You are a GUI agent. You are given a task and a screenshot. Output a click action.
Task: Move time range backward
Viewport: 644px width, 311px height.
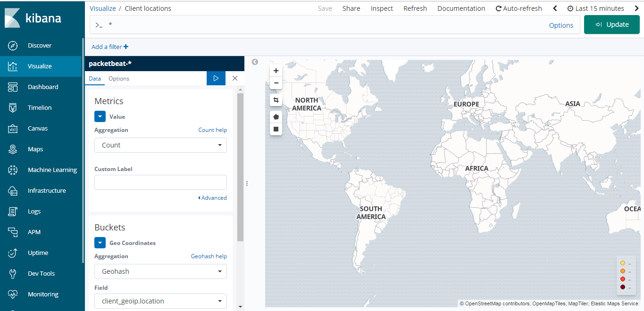(555, 8)
